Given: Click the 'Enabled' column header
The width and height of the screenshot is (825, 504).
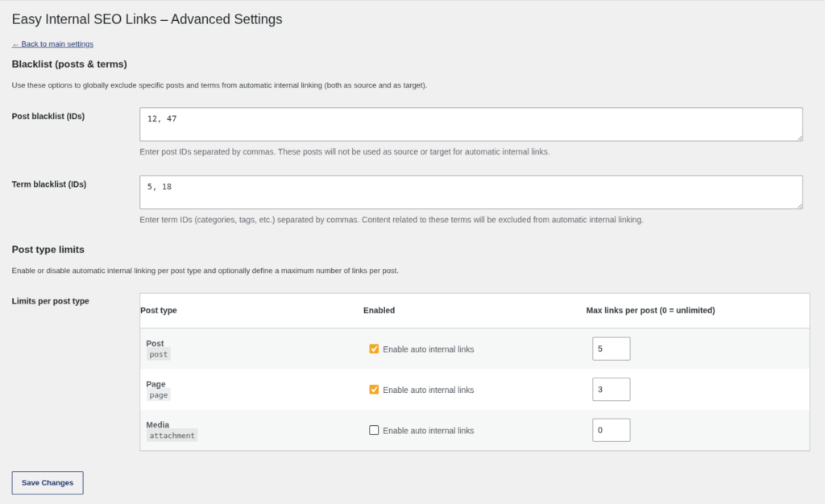Looking at the screenshot, I should 379,311.
